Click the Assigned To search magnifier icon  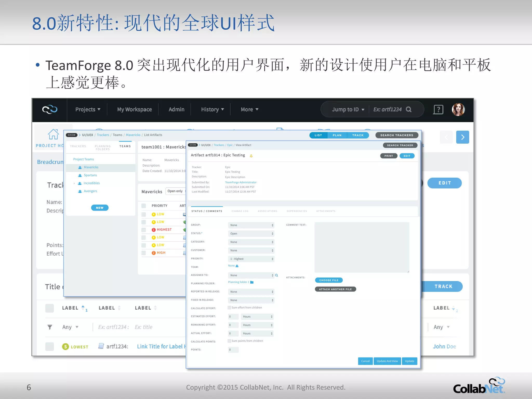[277, 275]
